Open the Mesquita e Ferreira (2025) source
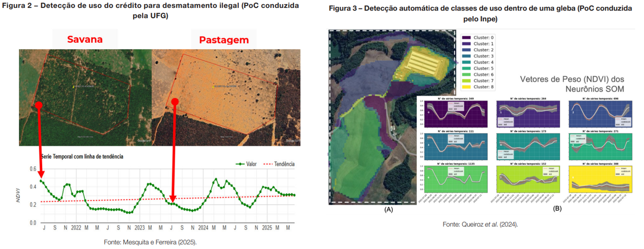644x249 pixels. [x=150, y=242]
